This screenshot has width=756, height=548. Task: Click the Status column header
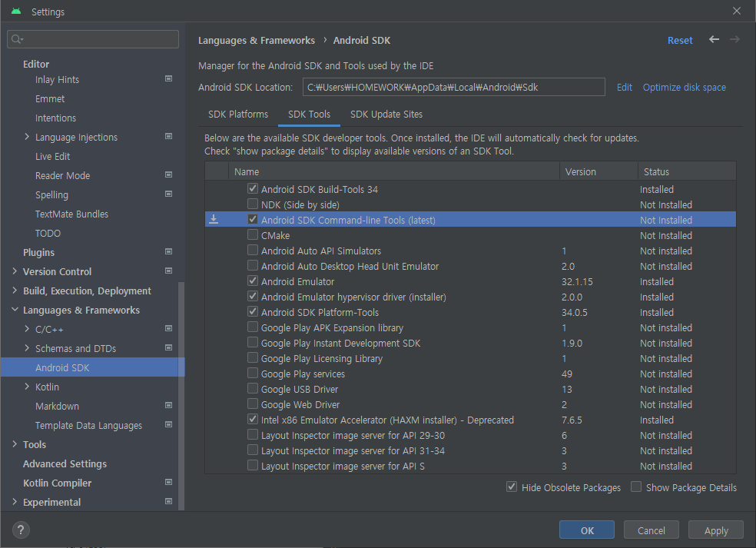click(687, 171)
